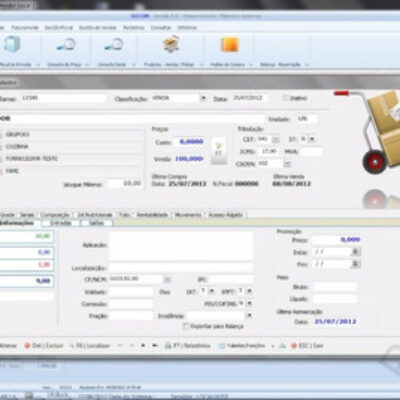Expand the Consulta Geral toolbar arrow
Image resolution: width=400 pixels, height=400 pixels.
(134, 64)
